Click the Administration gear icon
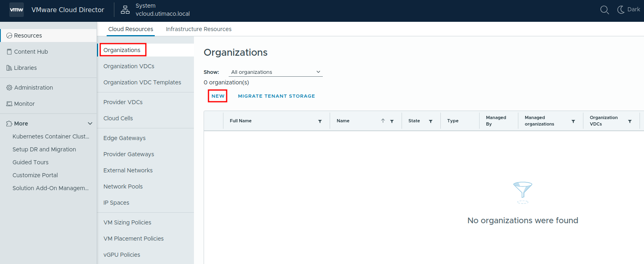 pyautogui.click(x=9, y=88)
